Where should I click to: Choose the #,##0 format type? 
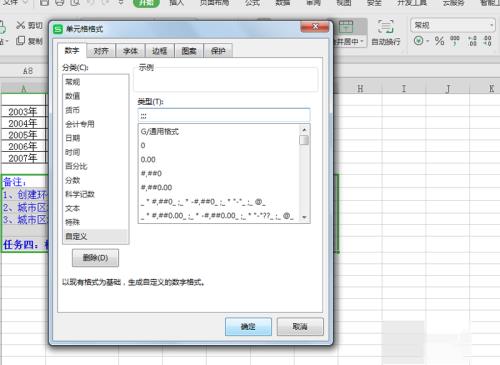219,173
